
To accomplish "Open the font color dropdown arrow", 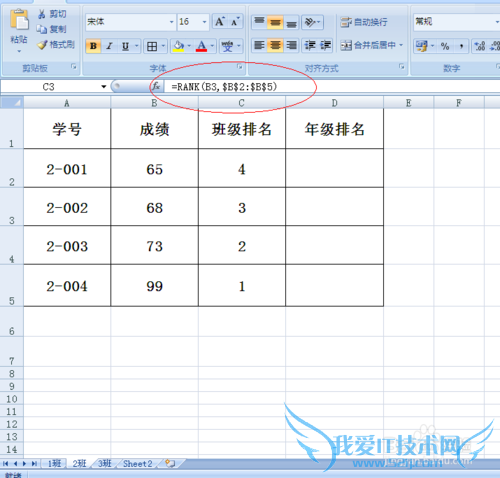I will 212,46.
